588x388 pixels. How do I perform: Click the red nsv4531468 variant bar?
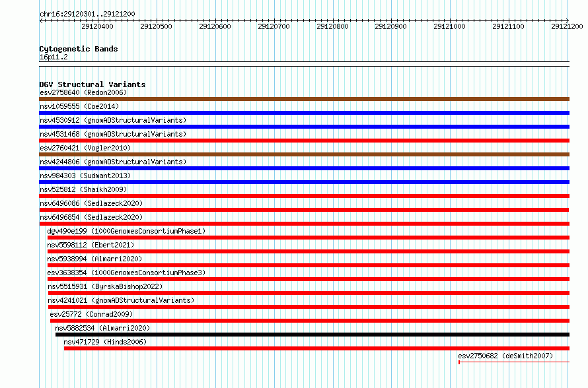[304, 141]
